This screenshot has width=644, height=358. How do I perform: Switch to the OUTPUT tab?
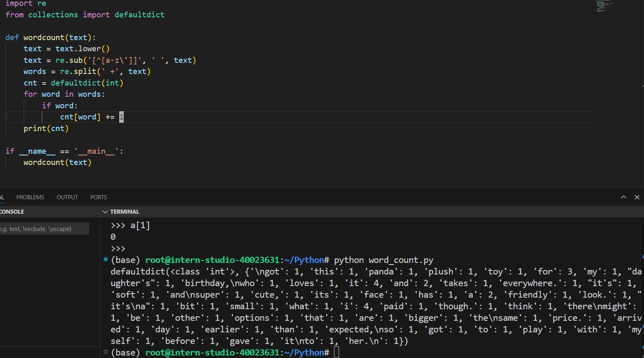click(x=67, y=197)
